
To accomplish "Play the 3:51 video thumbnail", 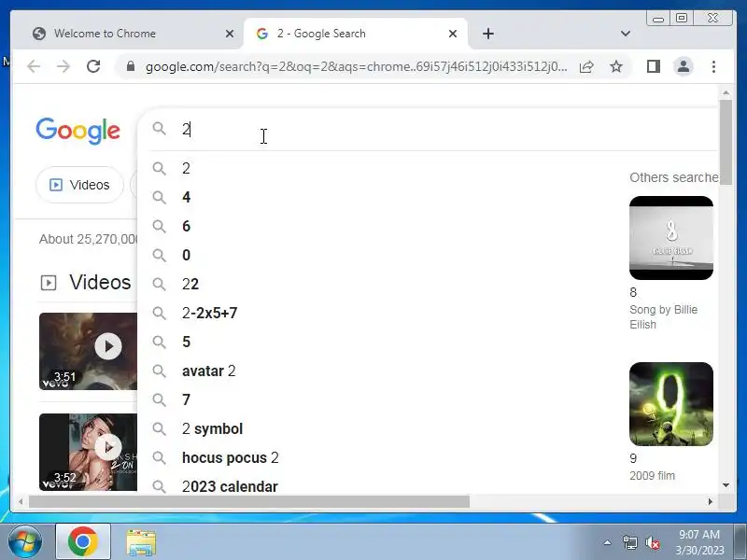I will click(x=88, y=352).
